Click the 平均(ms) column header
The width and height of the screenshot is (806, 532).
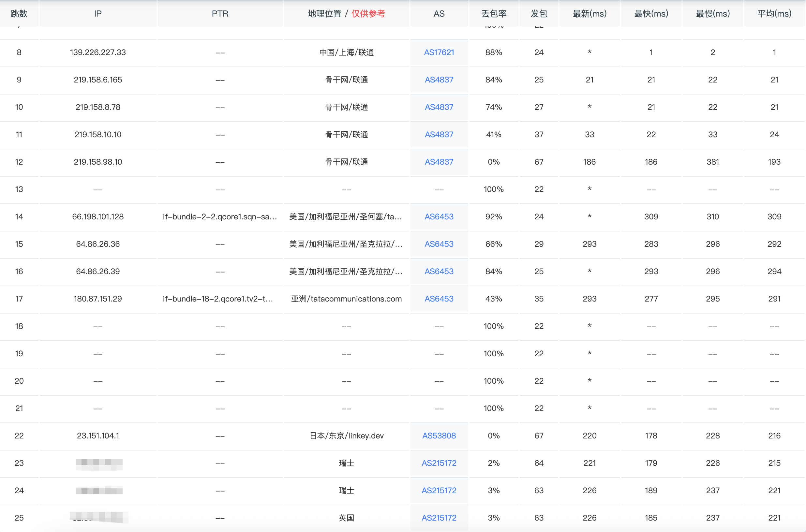pyautogui.click(x=774, y=14)
